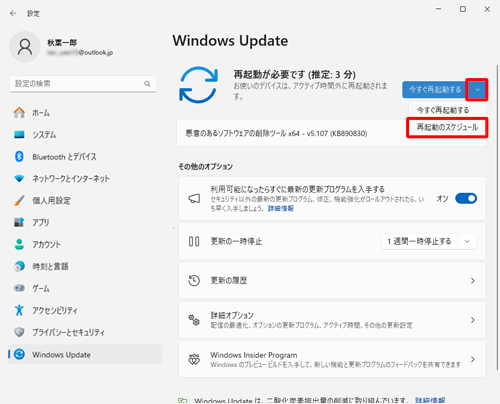
Task: Click the 詳細オプション label
Action: [232, 315]
